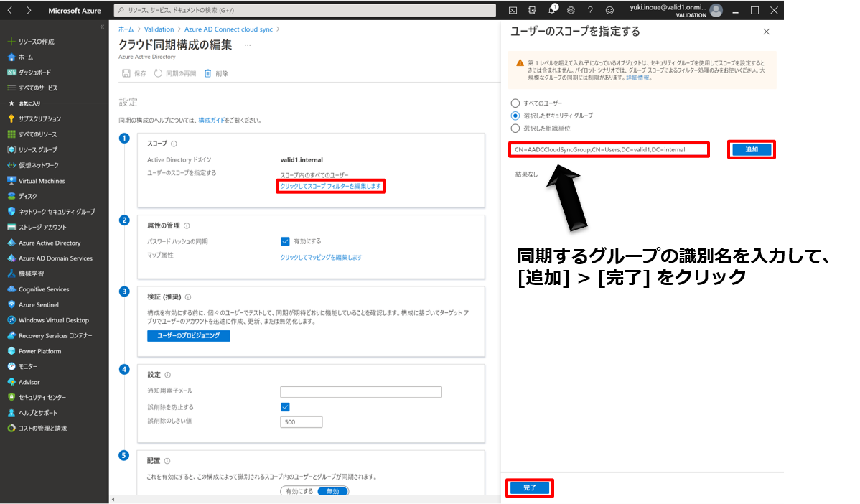
Task: Open Azure AD Domain Services item
Action: [x=55, y=258]
